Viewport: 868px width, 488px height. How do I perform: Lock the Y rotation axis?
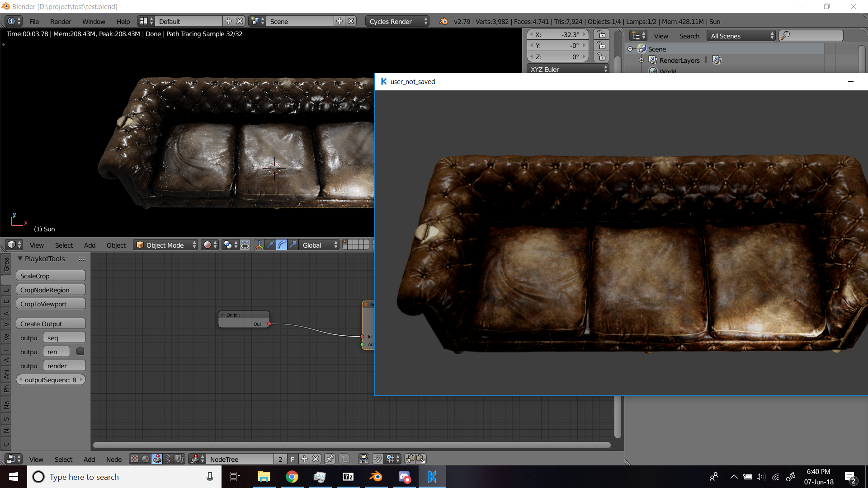tap(601, 45)
